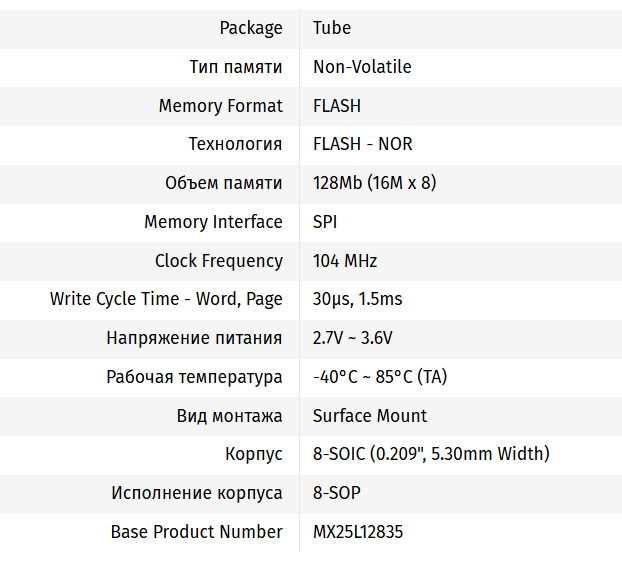Click the "FLASH - NOR" technology value
Image resolution: width=622 pixels, height=566 pixels.
363,144
